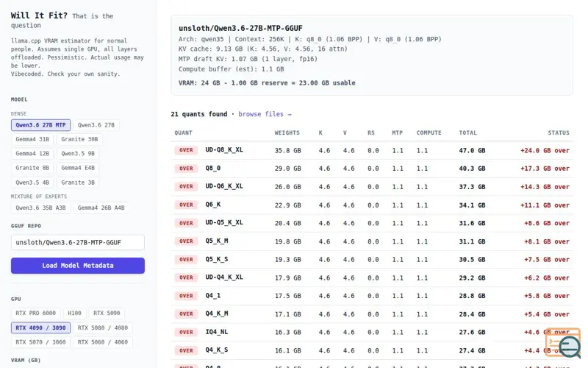Click the +24.0 GB over status

(545, 151)
